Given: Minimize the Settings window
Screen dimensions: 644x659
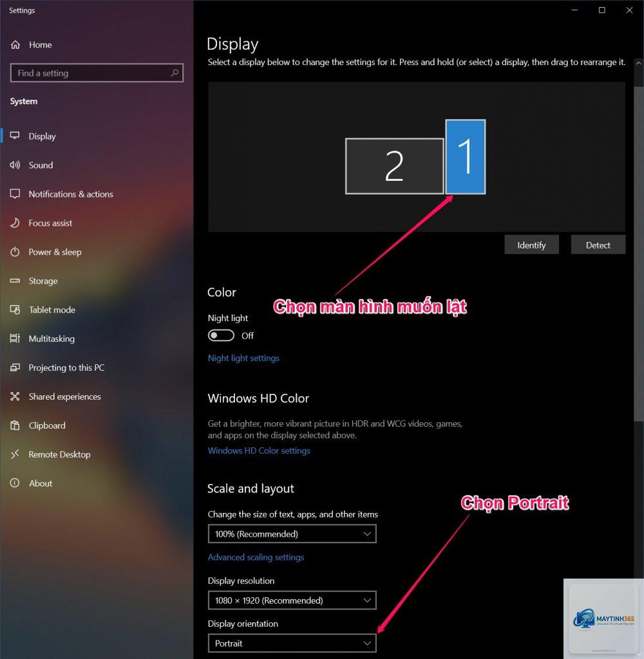Looking at the screenshot, I should click(574, 10).
